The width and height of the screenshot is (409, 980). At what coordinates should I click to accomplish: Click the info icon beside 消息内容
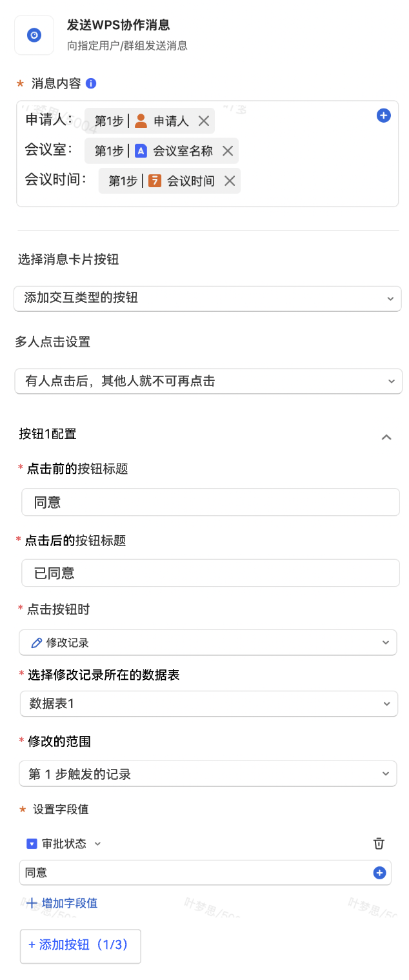point(91,83)
